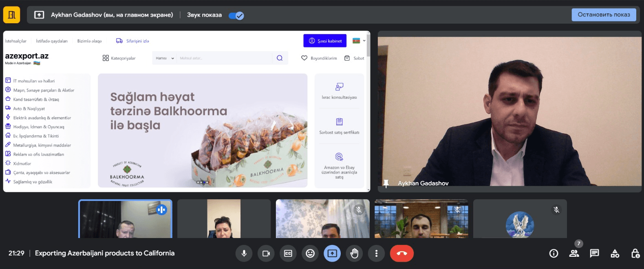644x269 pixels.
Task: Open the Kateqoriyalar menu
Action: click(119, 58)
